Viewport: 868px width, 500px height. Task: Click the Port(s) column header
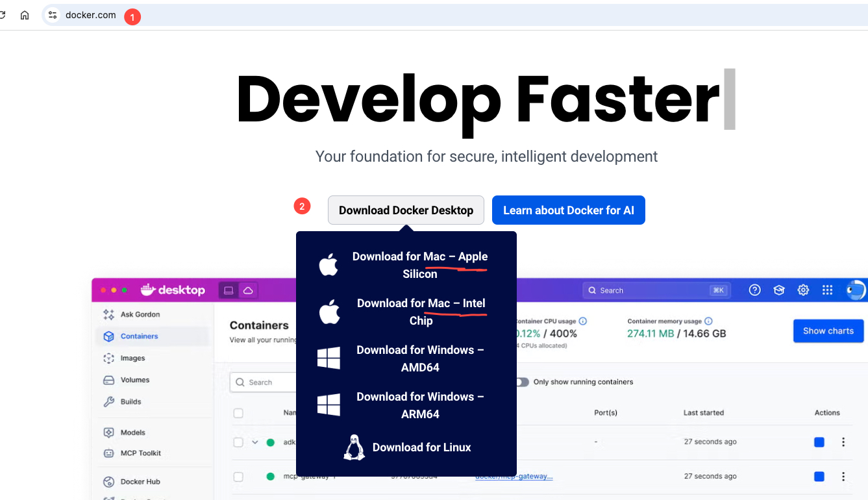[x=606, y=413]
